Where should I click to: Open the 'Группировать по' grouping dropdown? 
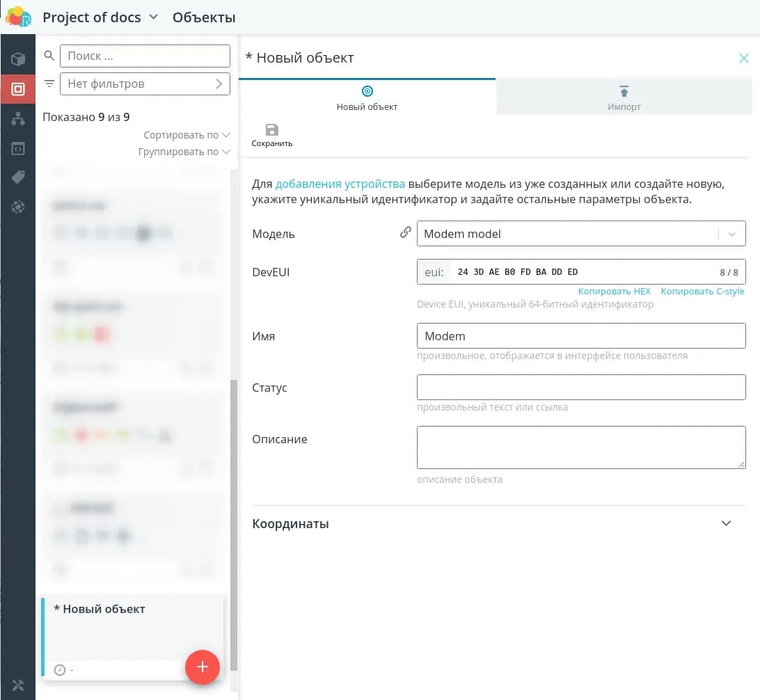(x=184, y=152)
